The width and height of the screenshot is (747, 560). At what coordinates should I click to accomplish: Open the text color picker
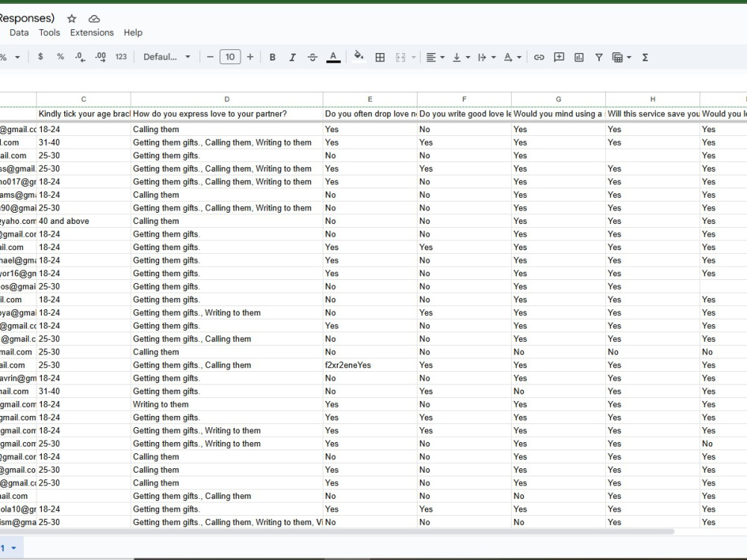point(333,57)
